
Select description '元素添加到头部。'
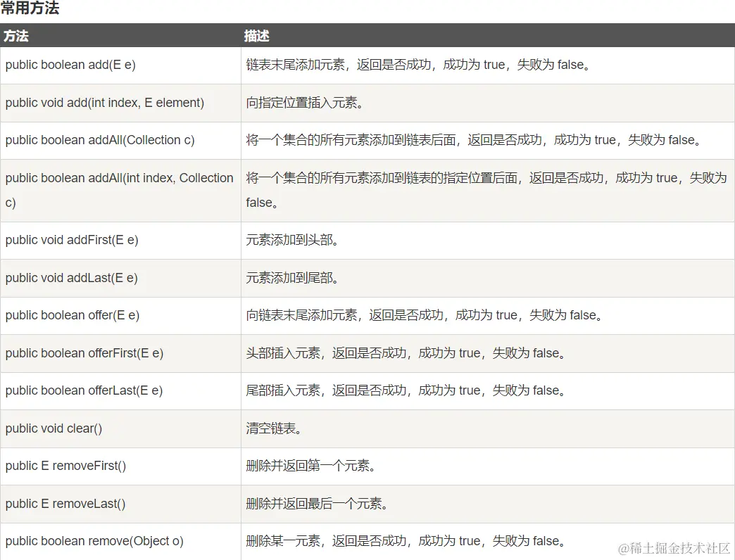(x=292, y=240)
